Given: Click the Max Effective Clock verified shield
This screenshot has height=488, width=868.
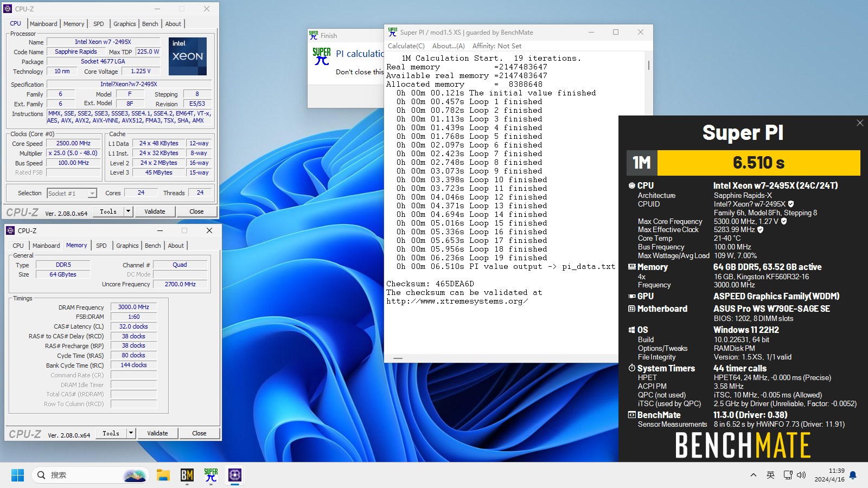Looking at the screenshot, I should [x=761, y=230].
